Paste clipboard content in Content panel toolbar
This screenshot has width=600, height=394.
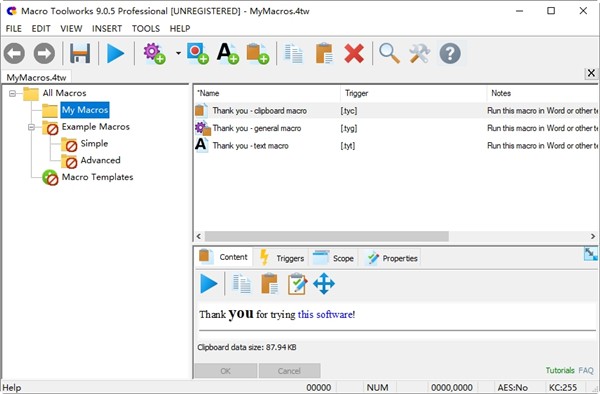coord(269,284)
